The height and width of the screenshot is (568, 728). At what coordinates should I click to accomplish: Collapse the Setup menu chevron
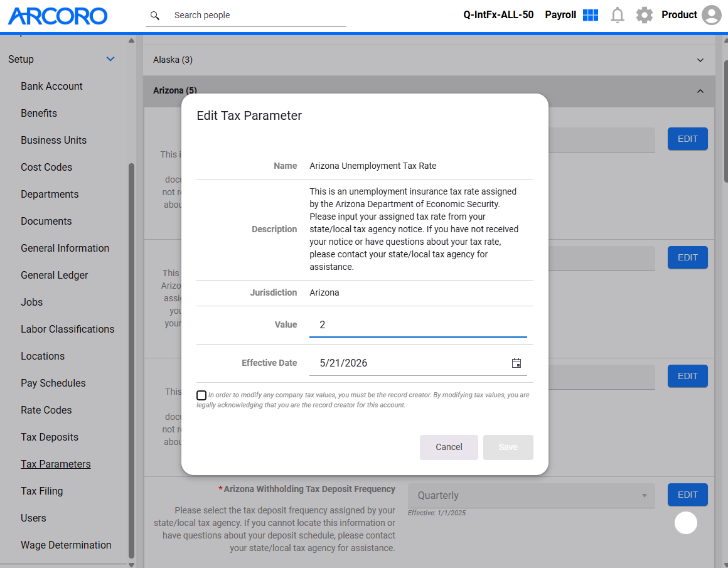tap(110, 59)
